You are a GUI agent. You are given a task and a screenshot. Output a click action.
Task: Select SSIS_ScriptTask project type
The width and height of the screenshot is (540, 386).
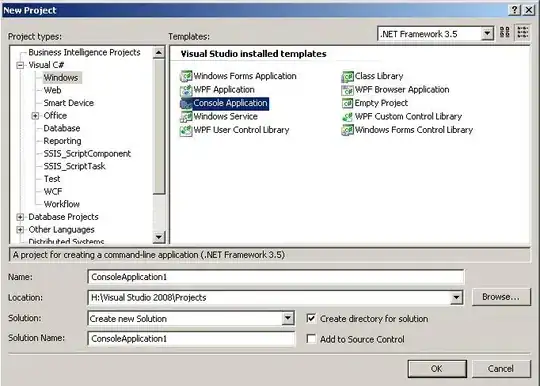[74, 166]
